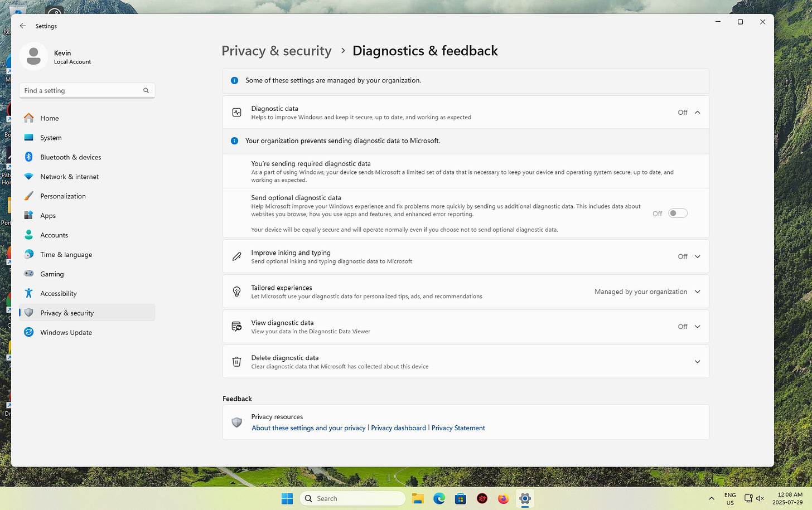Open Microsoft Store from the taskbar

[460, 499]
